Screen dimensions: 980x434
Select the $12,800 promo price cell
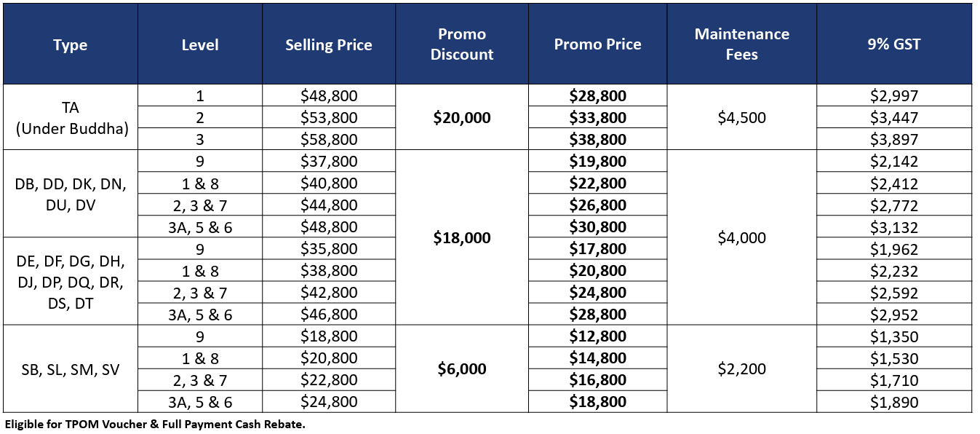pyautogui.click(x=598, y=336)
